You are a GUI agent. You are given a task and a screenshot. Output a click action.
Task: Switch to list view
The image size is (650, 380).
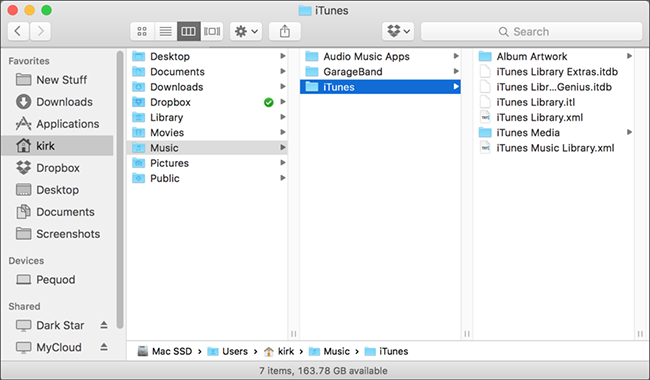[165, 31]
